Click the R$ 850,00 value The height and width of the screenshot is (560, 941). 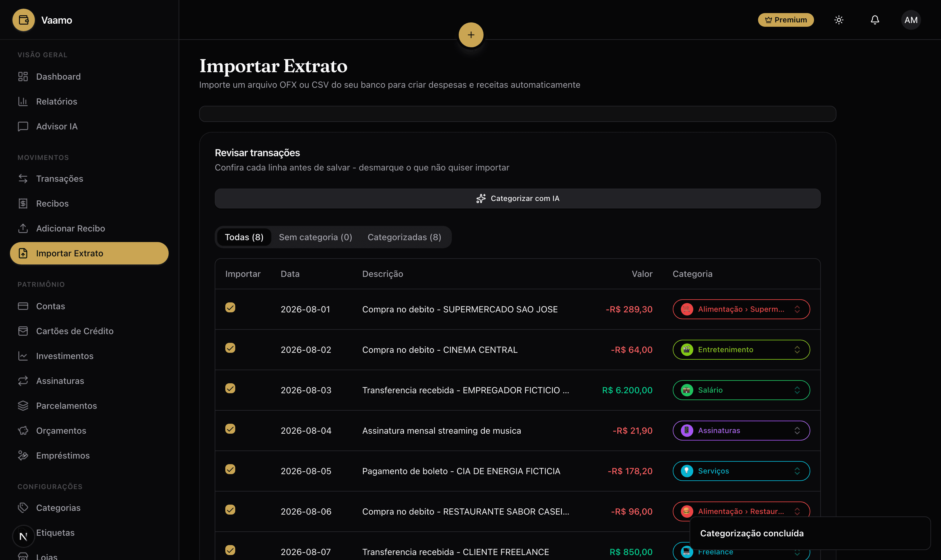coord(631,552)
